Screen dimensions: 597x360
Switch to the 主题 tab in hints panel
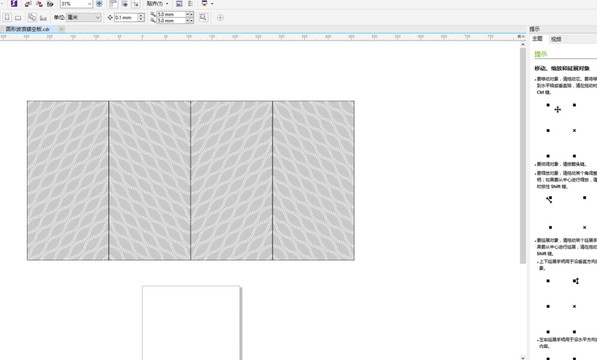[537, 39]
